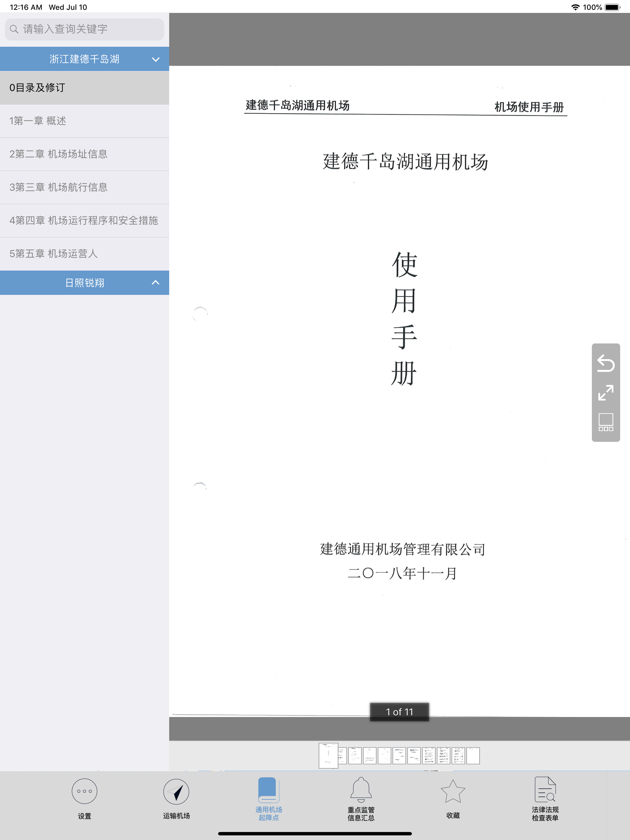The width and height of the screenshot is (630, 840).
Task: Click the bell notification icon
Action: pos(361,790)
